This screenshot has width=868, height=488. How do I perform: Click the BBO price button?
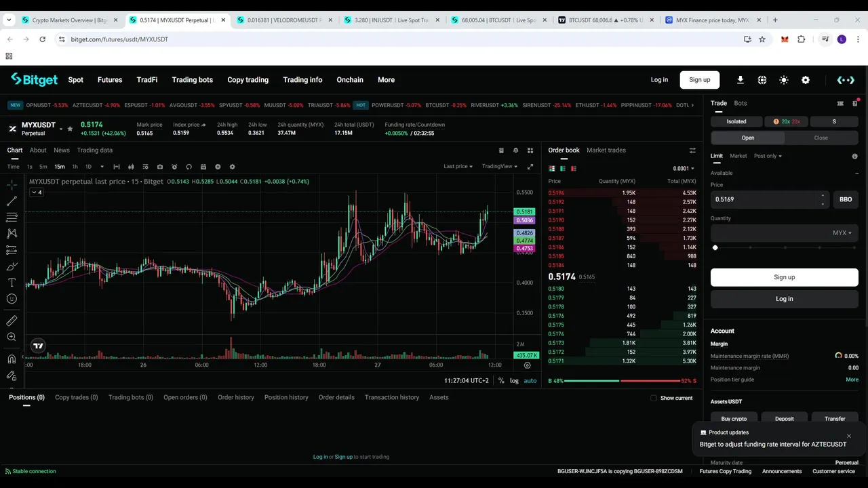(846, 200)
